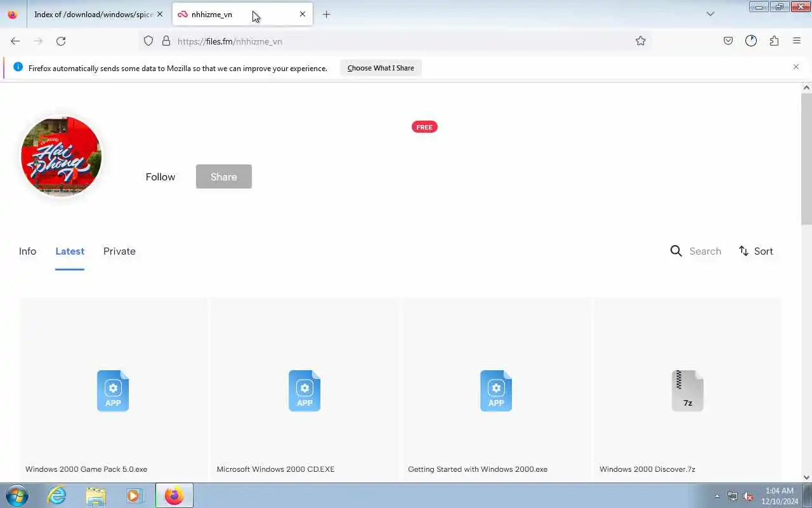The image size is (812, 508).
Task: Click the gray Share button
Action: (x=224, y=177)
